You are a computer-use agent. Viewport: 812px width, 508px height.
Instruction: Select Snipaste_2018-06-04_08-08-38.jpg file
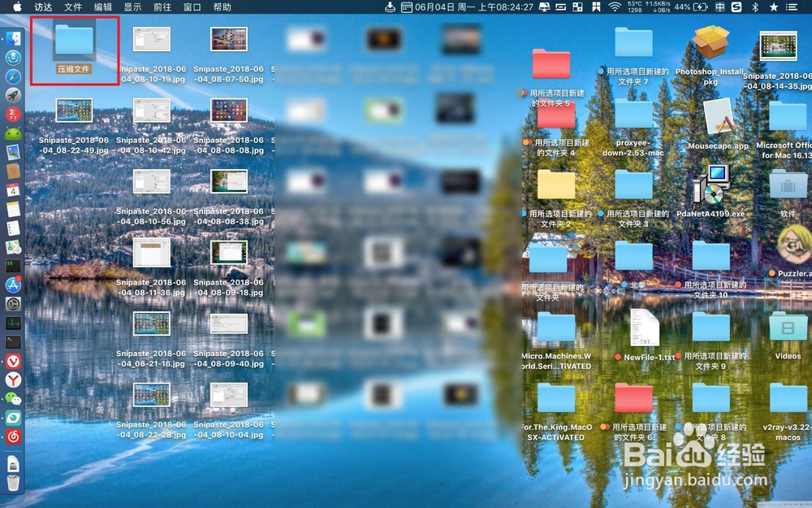tap(229, 181)
